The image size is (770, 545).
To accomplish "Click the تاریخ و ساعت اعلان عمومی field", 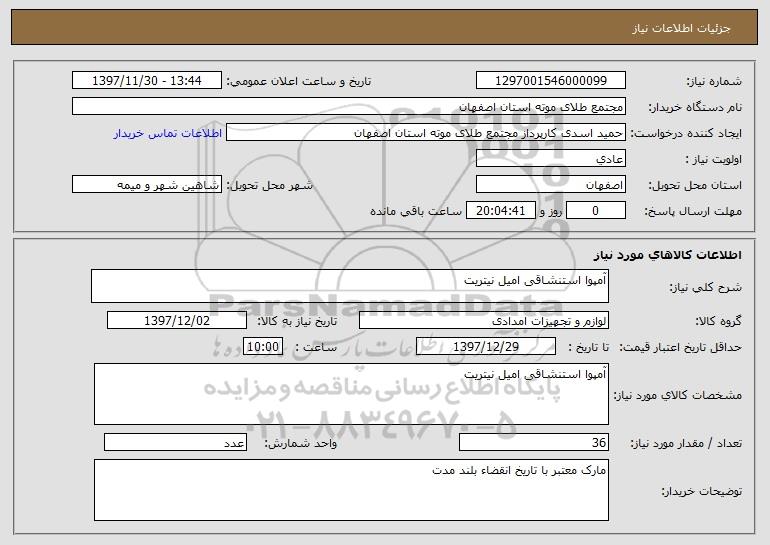I will click(x=147, y=81).
